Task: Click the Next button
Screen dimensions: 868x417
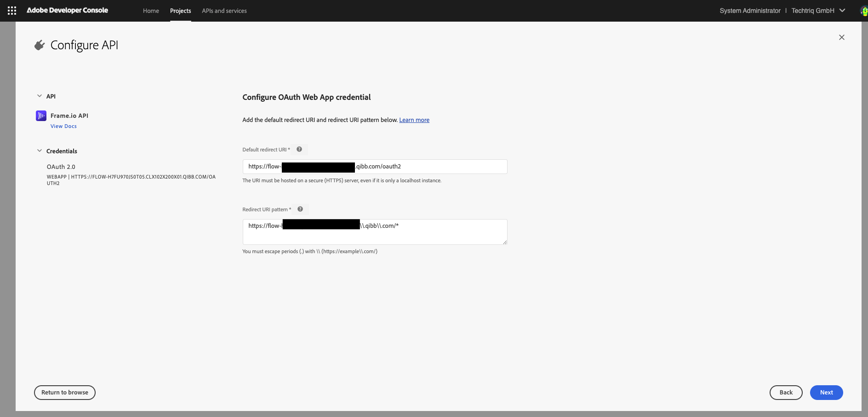Action: pyautogui.click(x=826, y=393)
